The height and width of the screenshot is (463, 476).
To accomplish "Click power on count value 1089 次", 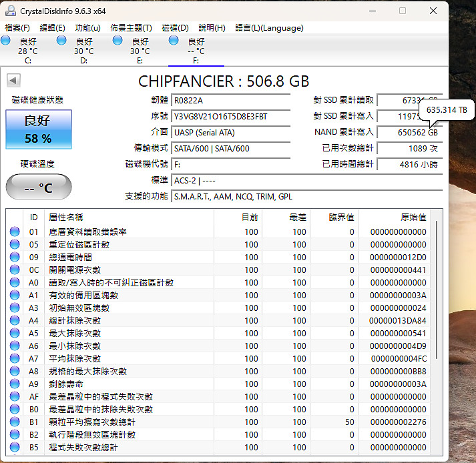I will (409, 148).
